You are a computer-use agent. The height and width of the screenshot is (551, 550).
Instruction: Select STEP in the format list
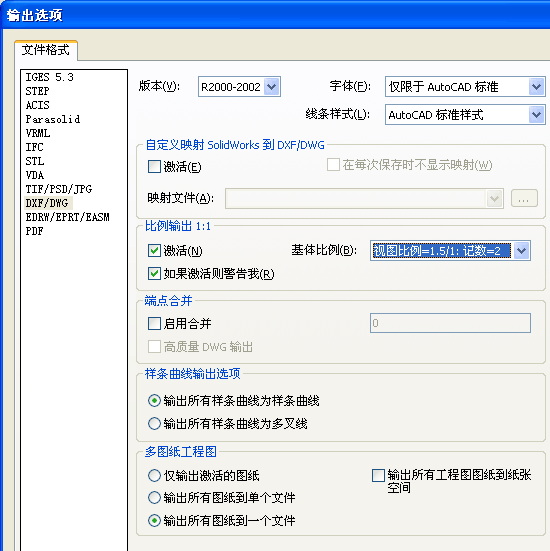click(38, 91)
